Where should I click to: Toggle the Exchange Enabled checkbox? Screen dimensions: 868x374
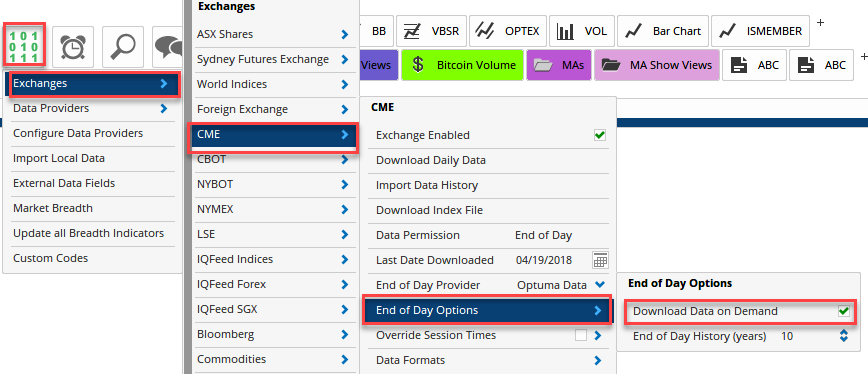tap(600, 135)
